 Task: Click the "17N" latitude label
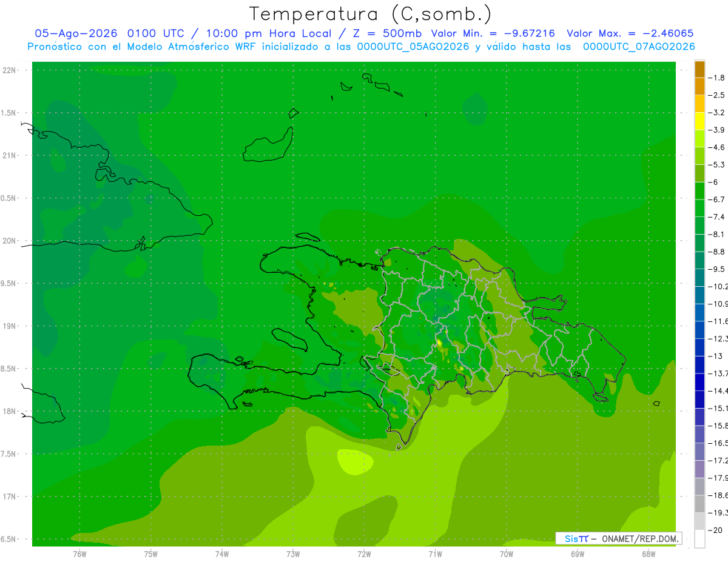coord(9,497)
